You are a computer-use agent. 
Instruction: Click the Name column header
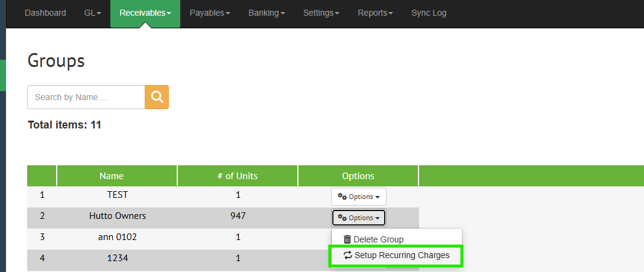coord(112,176)
